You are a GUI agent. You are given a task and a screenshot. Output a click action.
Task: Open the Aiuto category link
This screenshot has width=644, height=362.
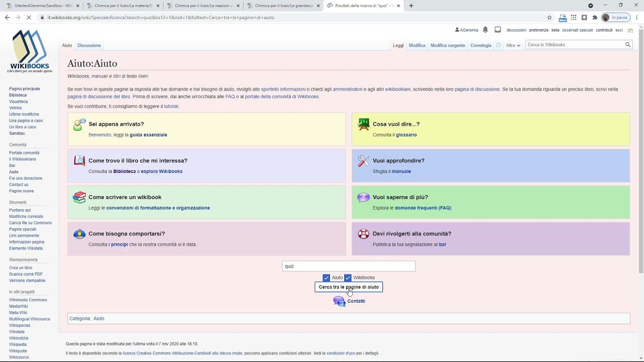[x=99, y=319]
